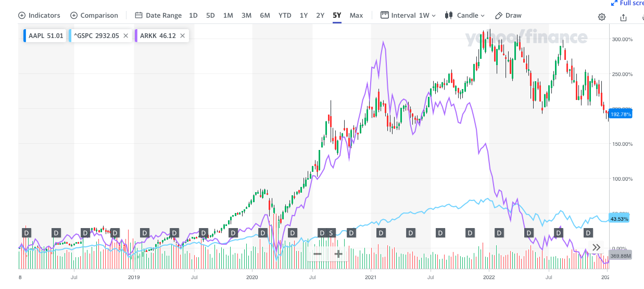The width and height of the screenshot is (644, 289).
Task: Select the ARKK 46.12 legend chip
Action: [x=161, y=36]
